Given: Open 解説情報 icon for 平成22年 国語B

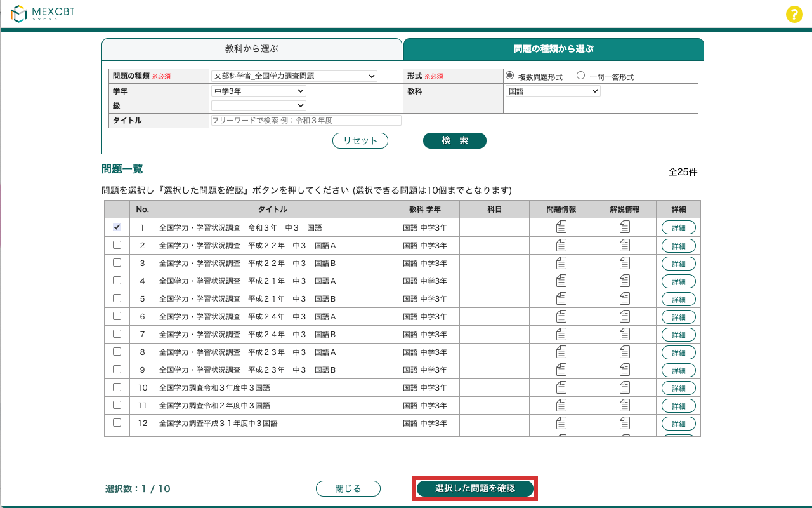Looking at the screenshot, I should (x=625, y=263).
